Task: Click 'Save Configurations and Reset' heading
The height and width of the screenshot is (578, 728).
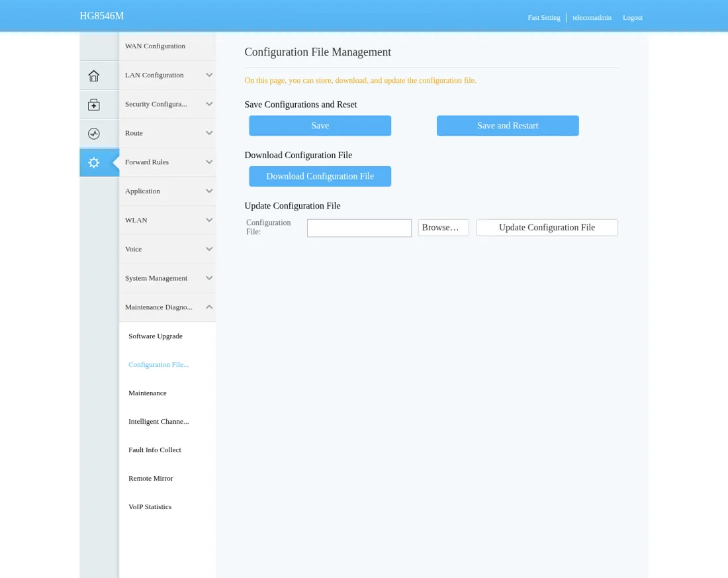Action: point(300,105)
